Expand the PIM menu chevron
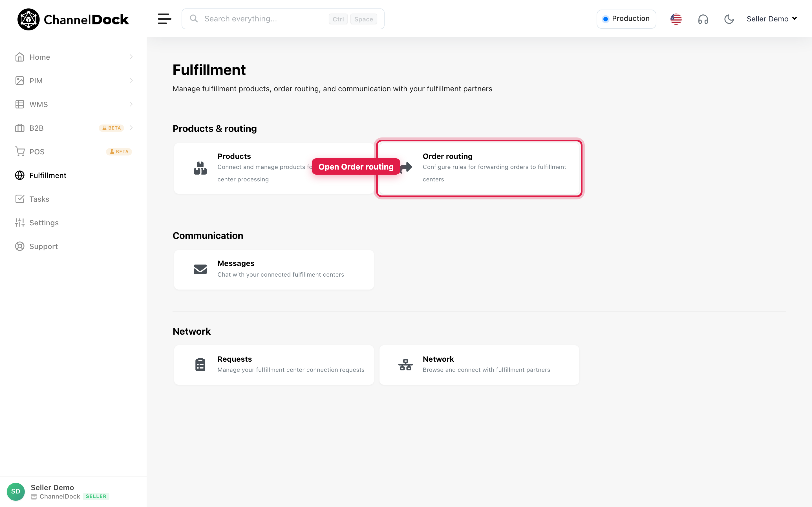Screen dimensions: 812x507 click(x=131, y=81)
